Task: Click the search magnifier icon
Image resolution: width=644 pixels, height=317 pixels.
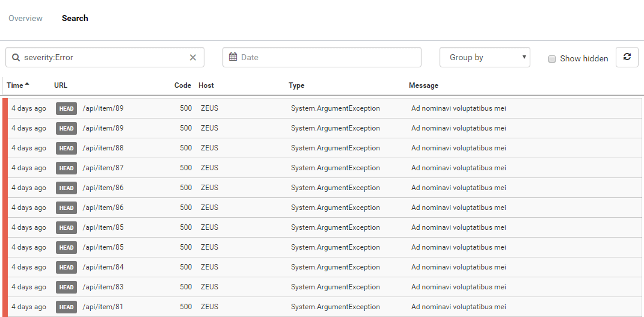Action: [x=16, y=57]
